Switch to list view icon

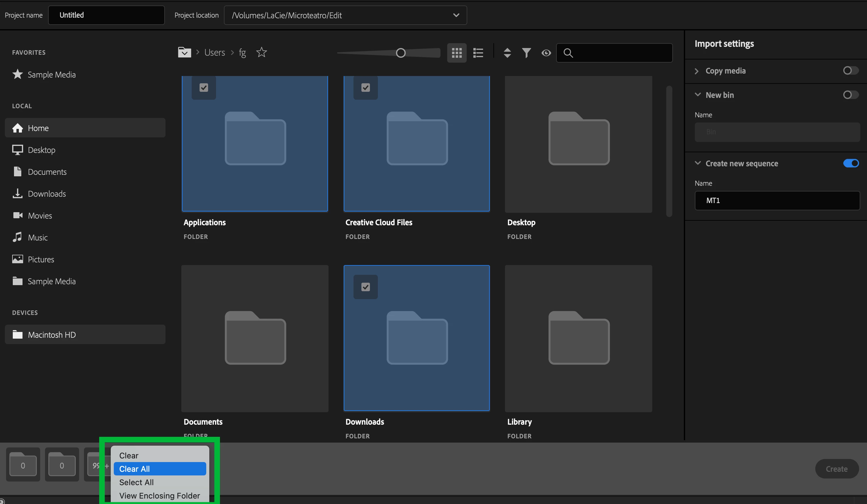[x=478, y=53]
